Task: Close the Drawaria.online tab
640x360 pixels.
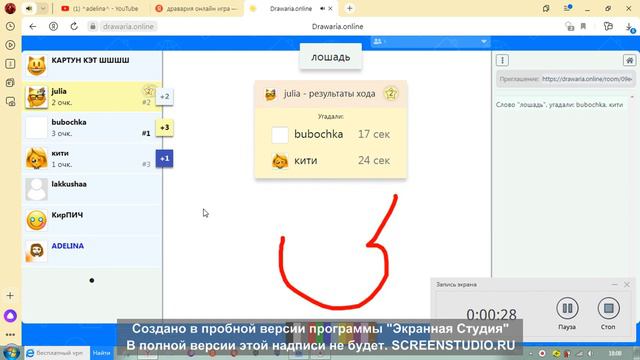Action: 331,9
